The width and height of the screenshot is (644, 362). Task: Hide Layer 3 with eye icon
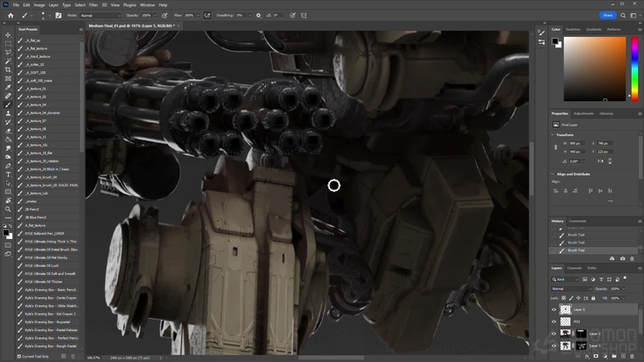pyautogui.click(x=553, y=345)
